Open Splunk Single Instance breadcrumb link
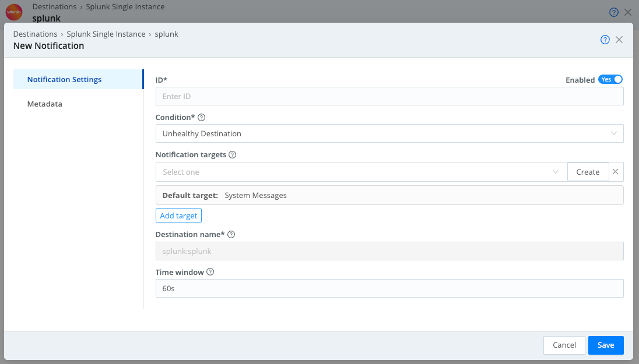 click(x=106, y=34)
